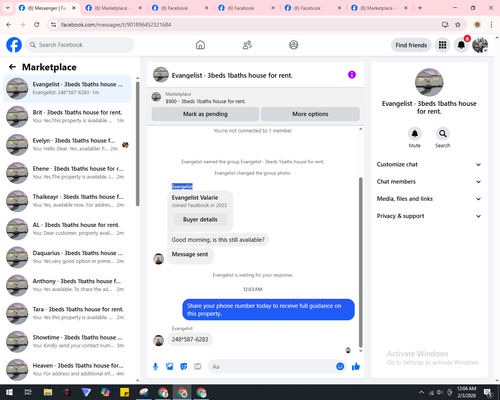Open Thaikeayr - 3beds 1baths conversation
Screen dimensions: 500x400
point(67,201)
